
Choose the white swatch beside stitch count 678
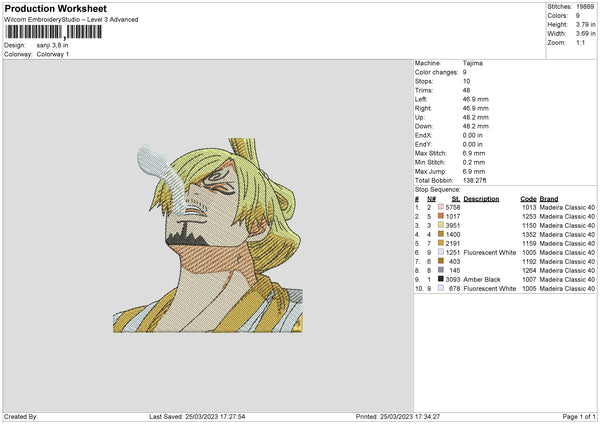pos(441,288)
